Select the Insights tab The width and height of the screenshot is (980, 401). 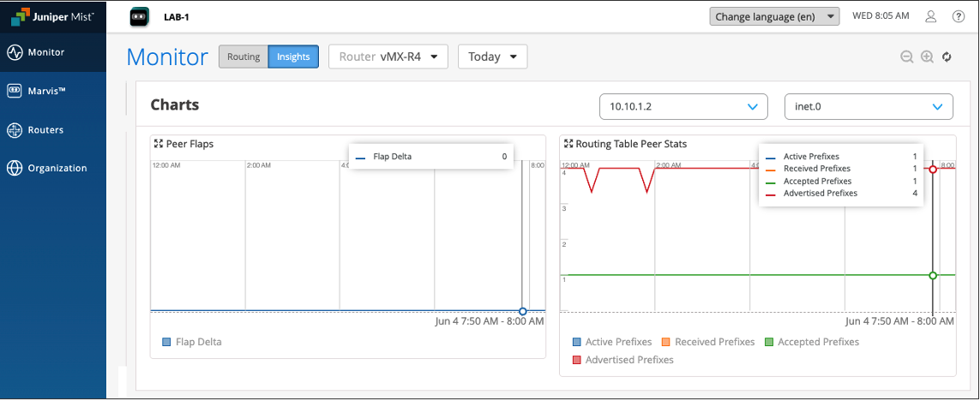[x=293, y=57]
